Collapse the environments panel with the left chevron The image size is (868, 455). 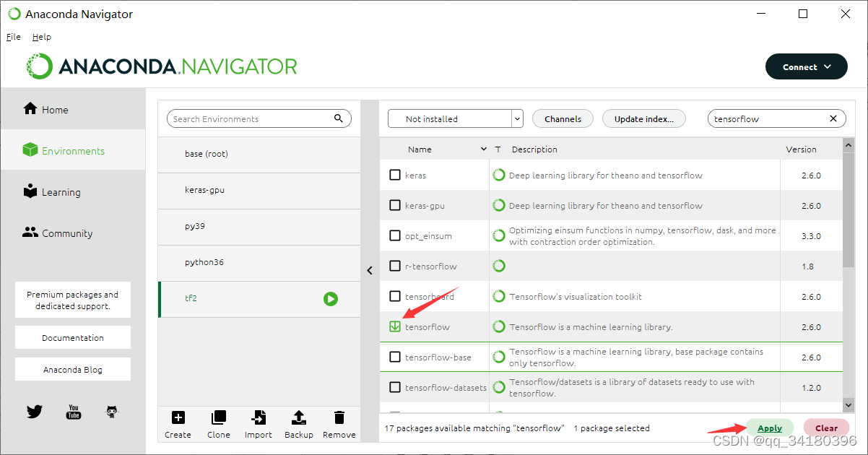[370, 271]
